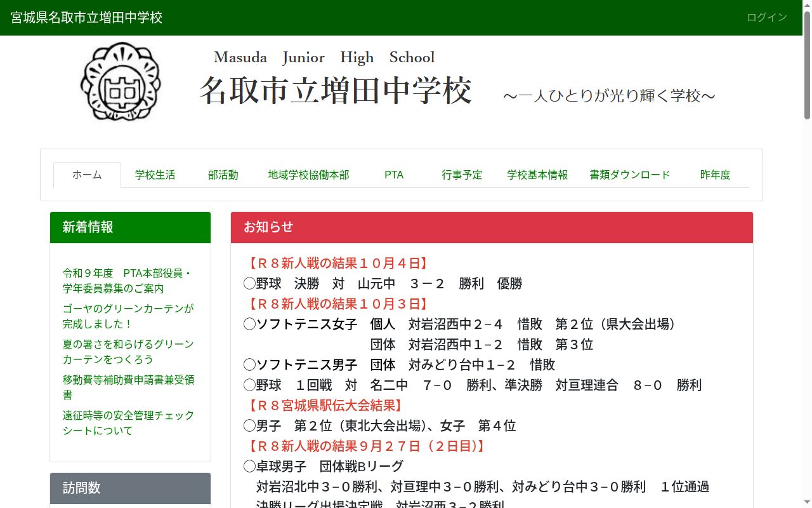812x508 pixels.
Task: Switch to the 部活動 tab
Action: [223, 175]
